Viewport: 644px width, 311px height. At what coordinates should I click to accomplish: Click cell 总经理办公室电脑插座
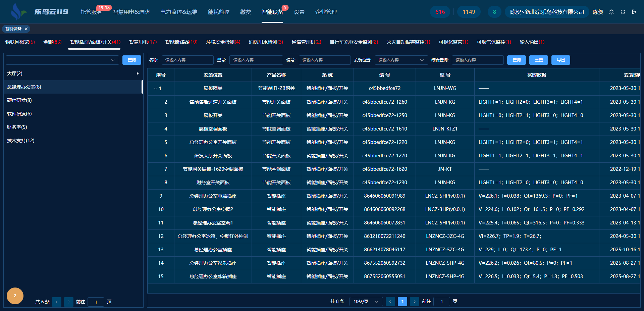click(213, 196)
